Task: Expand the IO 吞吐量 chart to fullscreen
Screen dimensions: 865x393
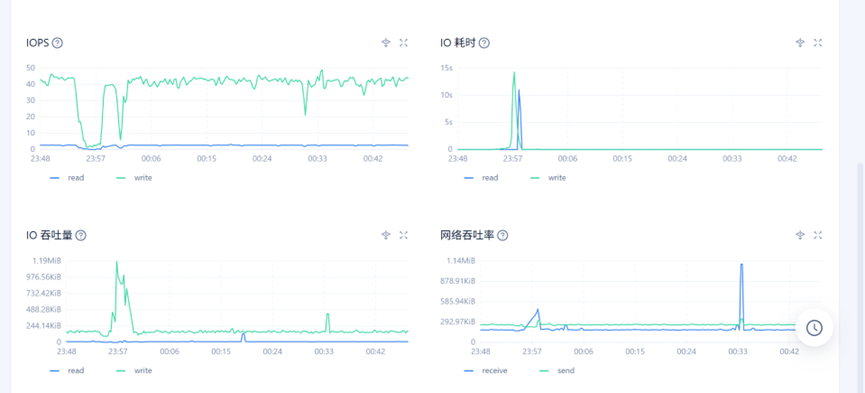Action: click(403, 235)
